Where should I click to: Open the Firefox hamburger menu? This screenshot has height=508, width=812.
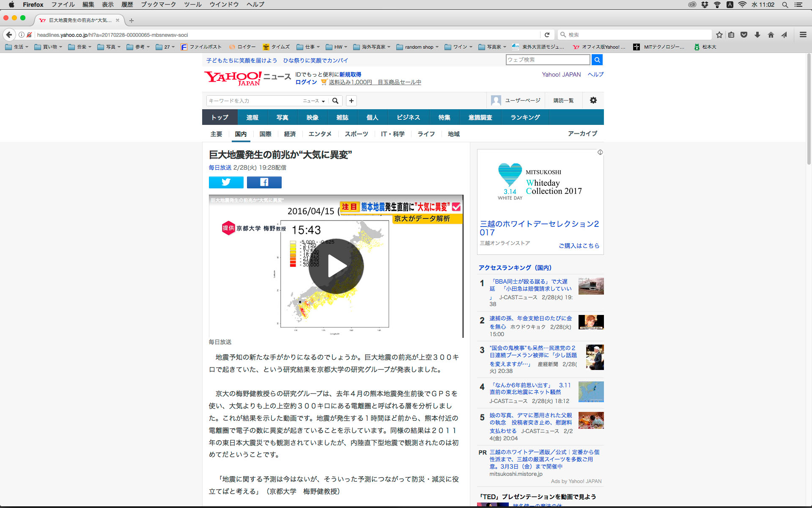803,35
